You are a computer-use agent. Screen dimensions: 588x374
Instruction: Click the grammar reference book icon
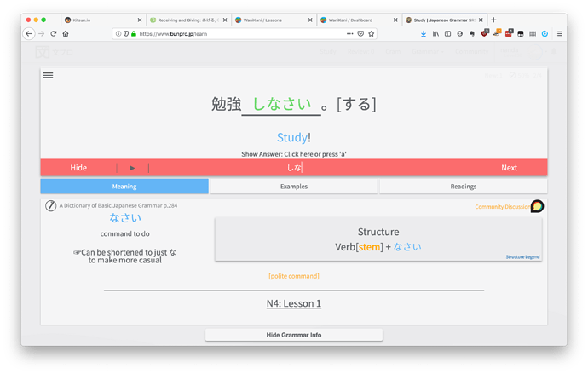(x=50, y=205)
